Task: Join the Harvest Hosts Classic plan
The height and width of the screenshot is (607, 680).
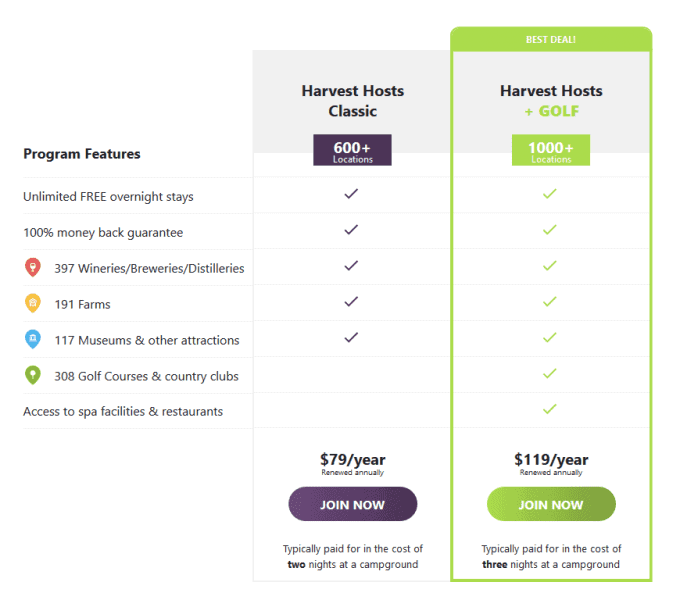Action: tap(353, 504)
